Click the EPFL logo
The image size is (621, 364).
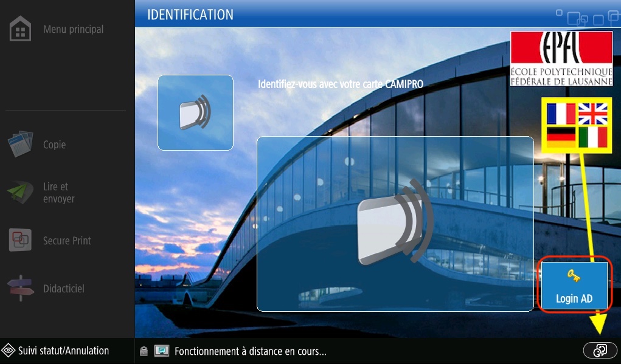pyautogui.click(x=561, y=59)
